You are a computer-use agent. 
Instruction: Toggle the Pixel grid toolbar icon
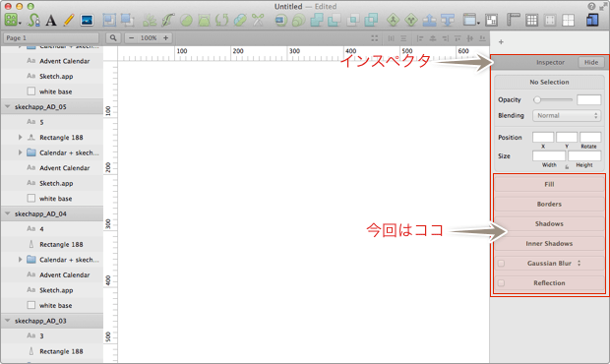click(x=550, y=20)
